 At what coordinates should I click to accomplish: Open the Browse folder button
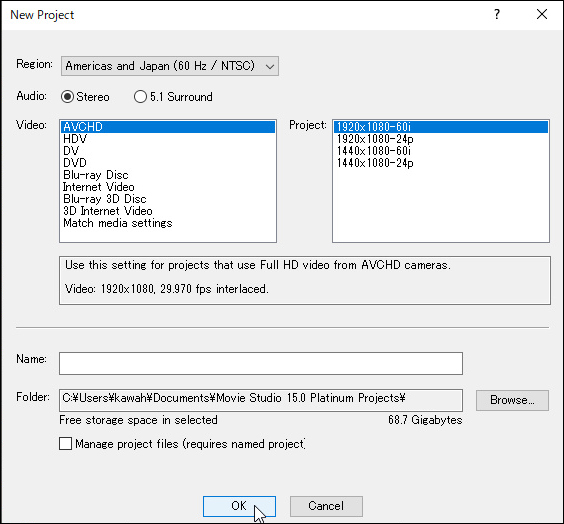tap(512, 400)
